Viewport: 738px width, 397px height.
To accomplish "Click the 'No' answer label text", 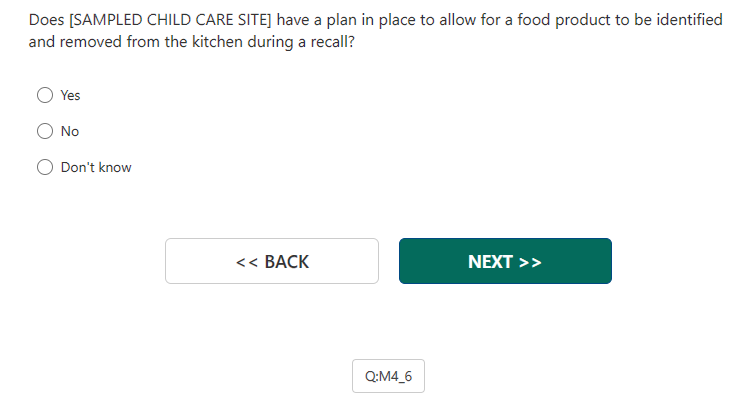I will 70,131.
